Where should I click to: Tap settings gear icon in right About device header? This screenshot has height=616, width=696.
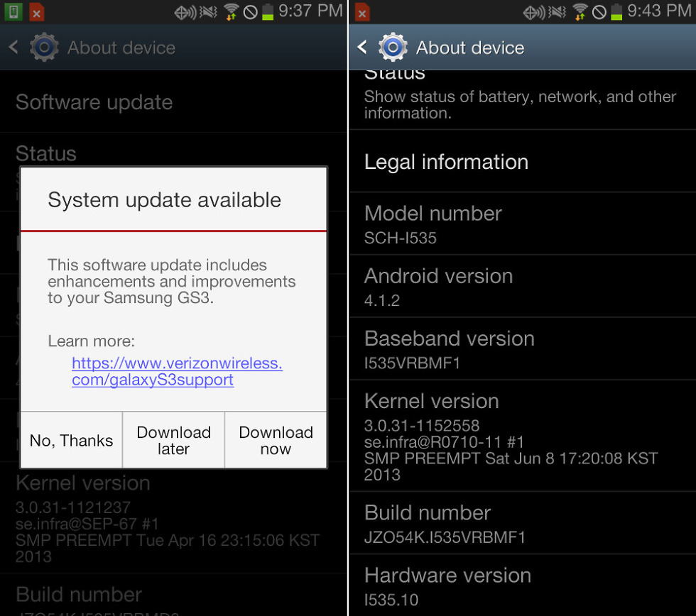click(393, 47)
